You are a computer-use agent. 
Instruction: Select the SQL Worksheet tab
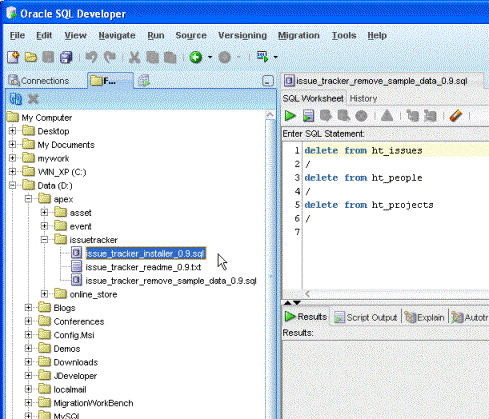pos(313,99)
